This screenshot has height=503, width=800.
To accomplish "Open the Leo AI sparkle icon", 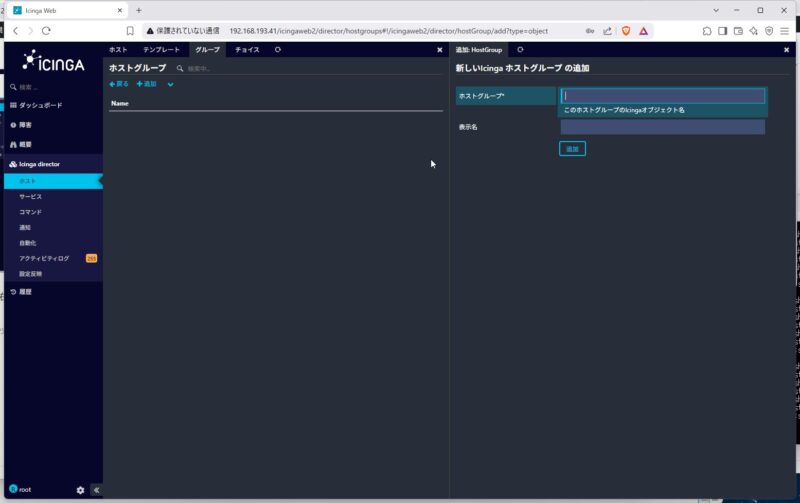I will click(x=754, y=31).
